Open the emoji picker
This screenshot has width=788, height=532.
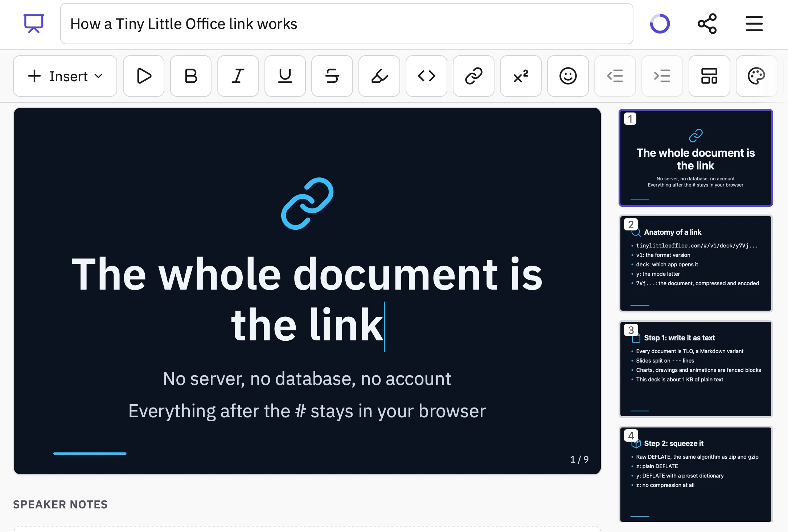pyautogui.click(x=568, y=76)
